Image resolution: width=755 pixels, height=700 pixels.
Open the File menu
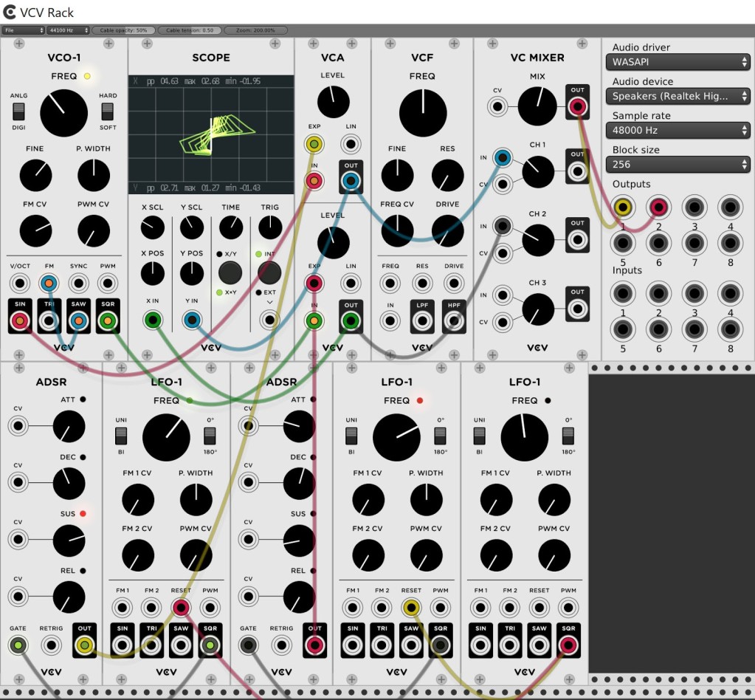point(23,30)
